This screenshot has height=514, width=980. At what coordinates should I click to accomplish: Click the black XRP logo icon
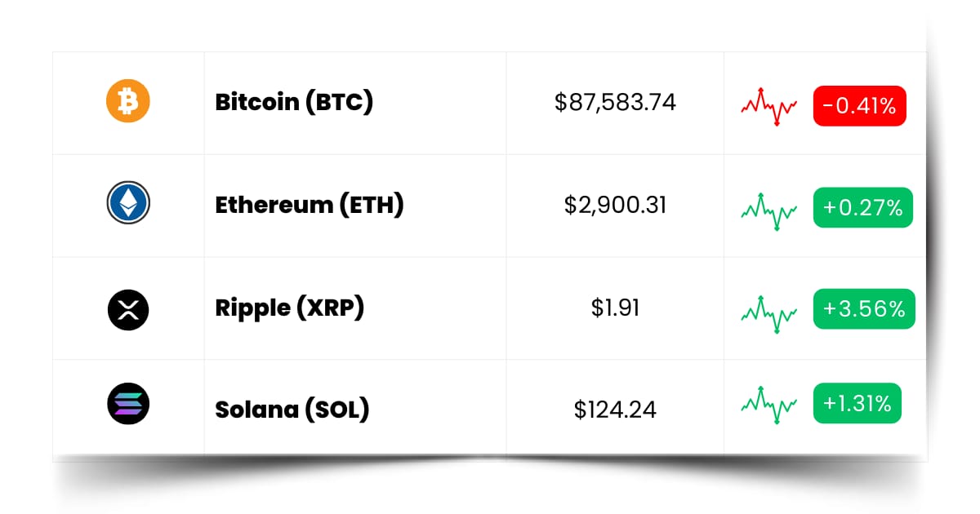pyautogui.click(x=128, y=308)
